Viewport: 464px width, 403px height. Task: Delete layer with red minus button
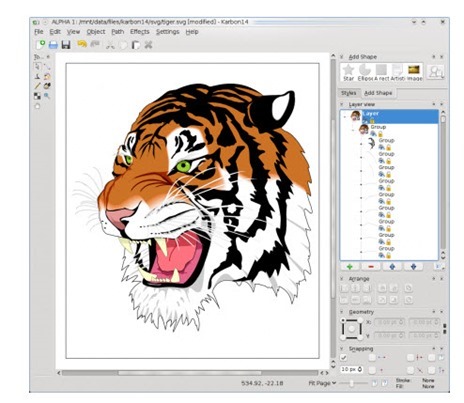[371, 267]
